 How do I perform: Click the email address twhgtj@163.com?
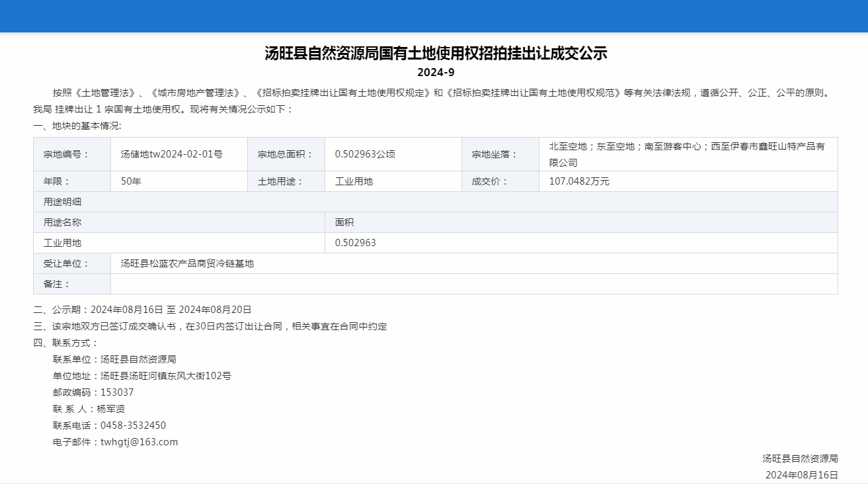139,442
